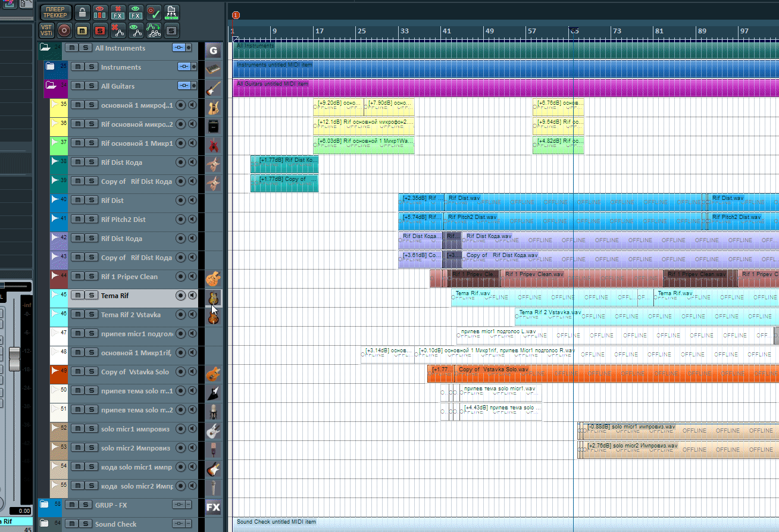The width and height of the screenshot is (779, 532).
Task: Click the red S solo toolbar icon
Action: [x=100, y=30]
